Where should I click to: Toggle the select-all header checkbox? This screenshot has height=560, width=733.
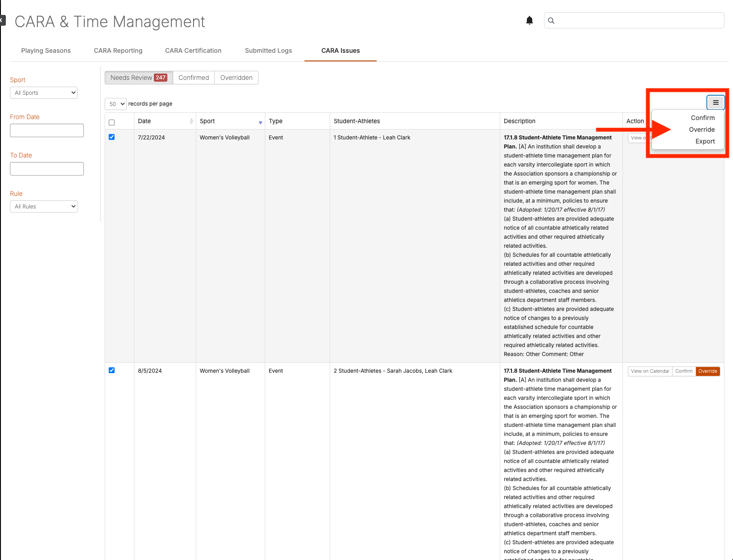(112, 122)
